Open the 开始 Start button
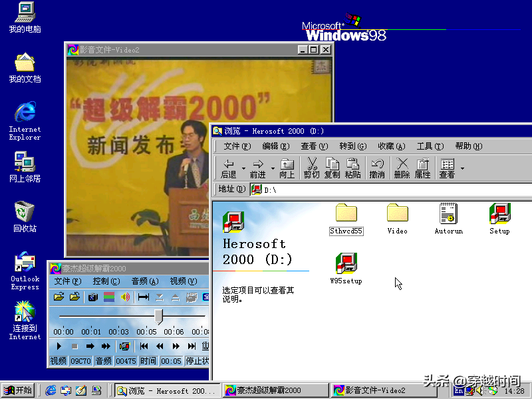The height and width of the screenshot is (399, 532). pos(18,390)
